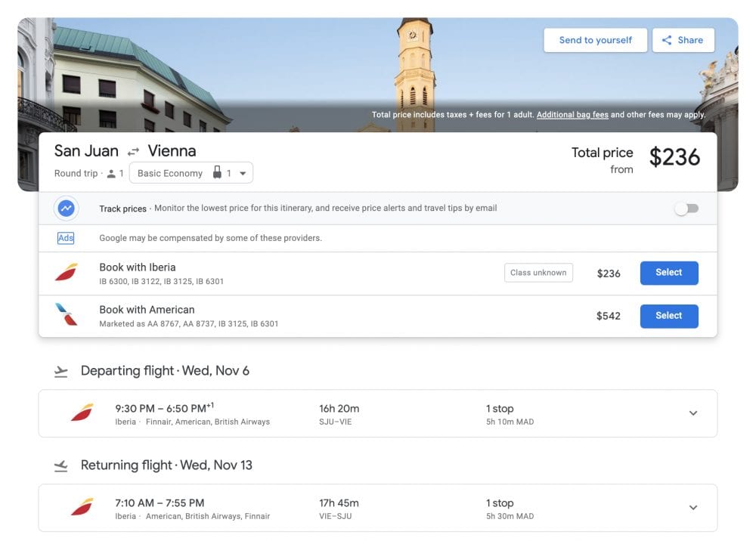Image resolution: width=756 pixels, height=541 pixels.
Task: Expand the returning flight details chevron
Action: pos(692,508)
